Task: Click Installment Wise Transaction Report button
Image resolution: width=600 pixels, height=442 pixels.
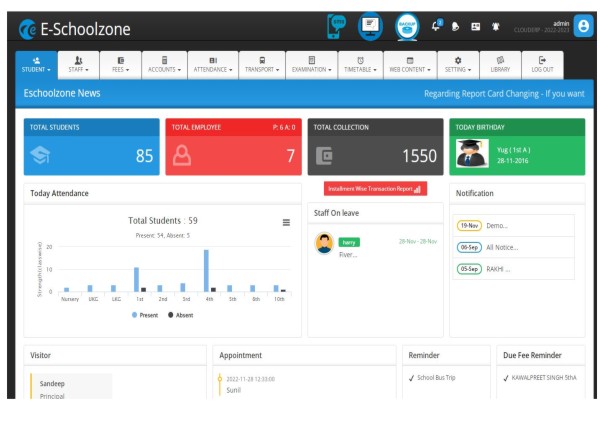Action: click(374, 188)
